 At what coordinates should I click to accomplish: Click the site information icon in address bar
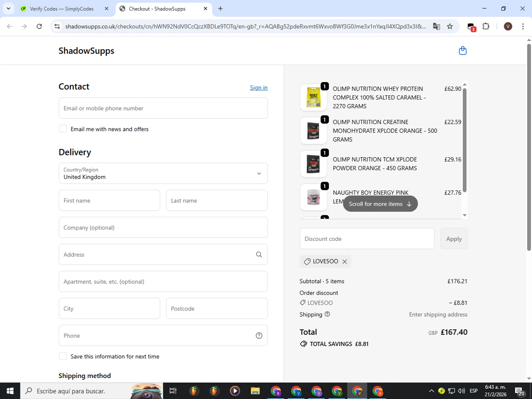coord(57,26)
